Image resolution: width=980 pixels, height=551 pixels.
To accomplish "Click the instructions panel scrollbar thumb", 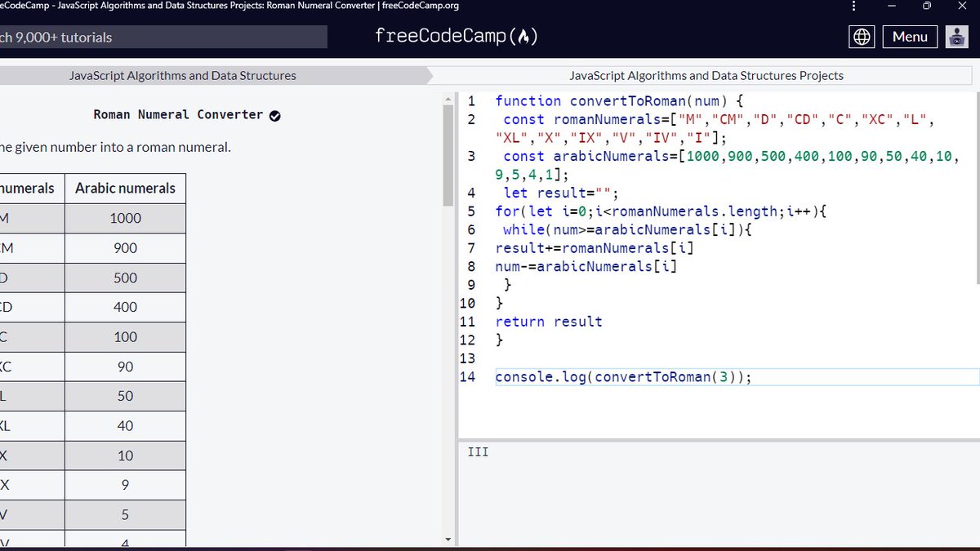I will [x=448, y=155].
